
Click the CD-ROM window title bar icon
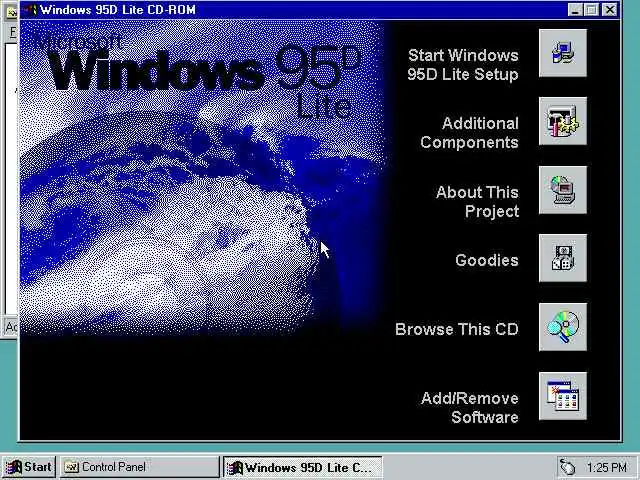click(x=30, y=9)
